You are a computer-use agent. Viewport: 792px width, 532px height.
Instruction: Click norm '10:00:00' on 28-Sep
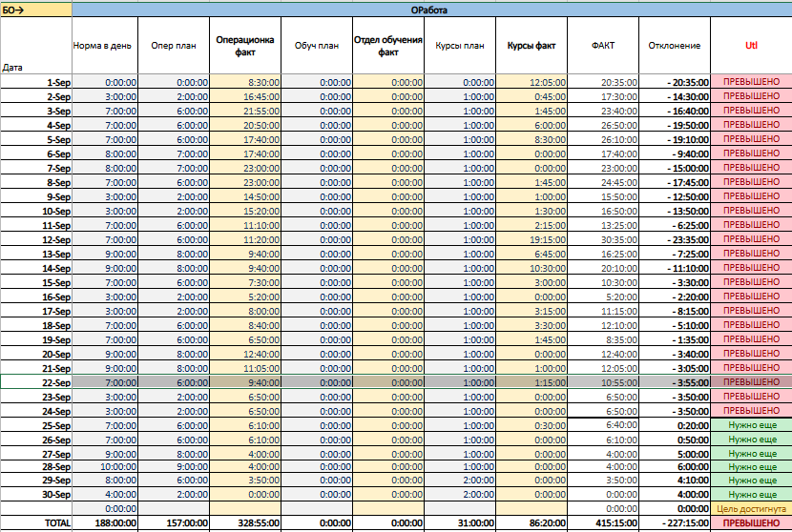coord(105,467)
